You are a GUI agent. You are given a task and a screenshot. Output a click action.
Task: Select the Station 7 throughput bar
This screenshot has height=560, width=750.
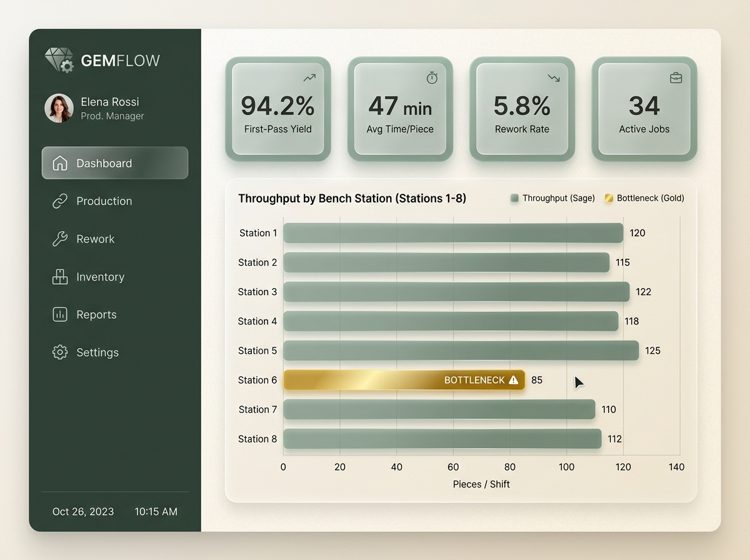tap(439, 409)
